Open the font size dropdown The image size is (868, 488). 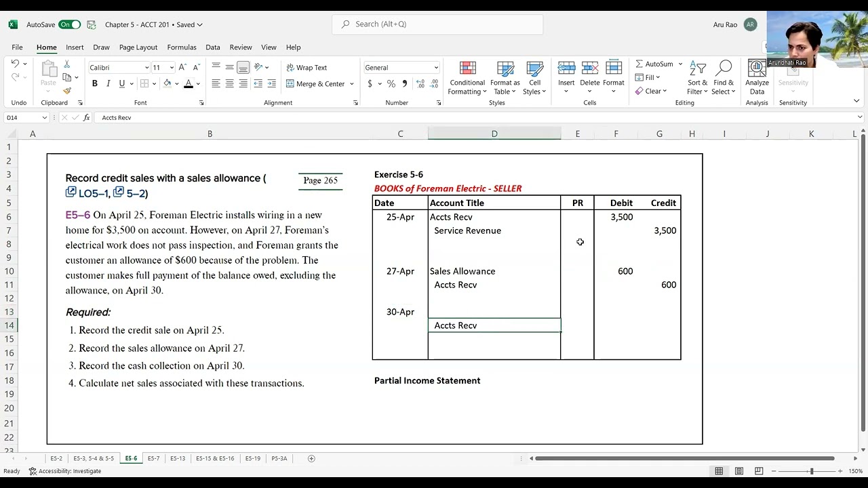coord(172,68)
